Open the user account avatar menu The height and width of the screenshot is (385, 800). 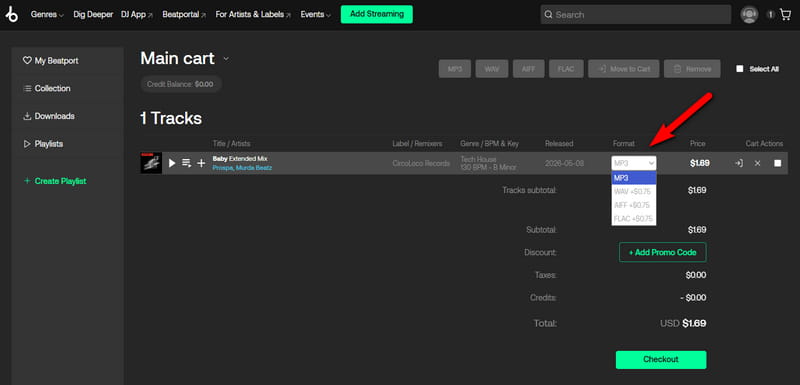click(749, 15)
